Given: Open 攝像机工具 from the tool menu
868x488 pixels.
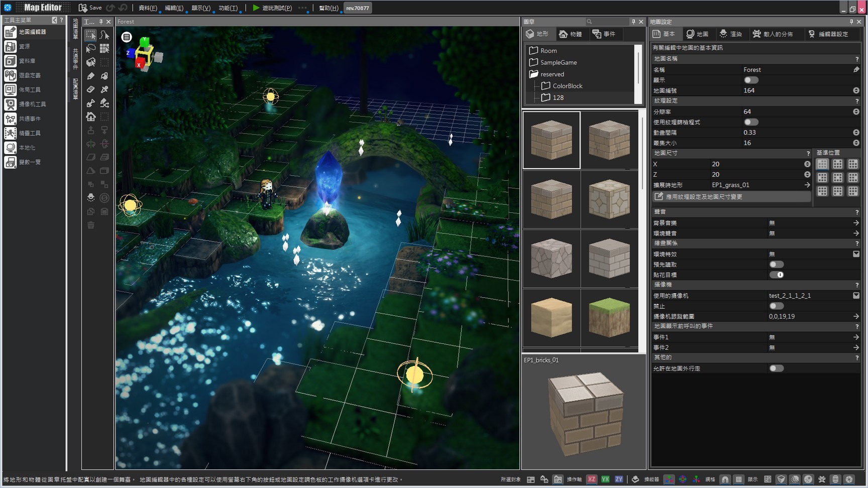Looking at the screenshot, I should point(32,104).
